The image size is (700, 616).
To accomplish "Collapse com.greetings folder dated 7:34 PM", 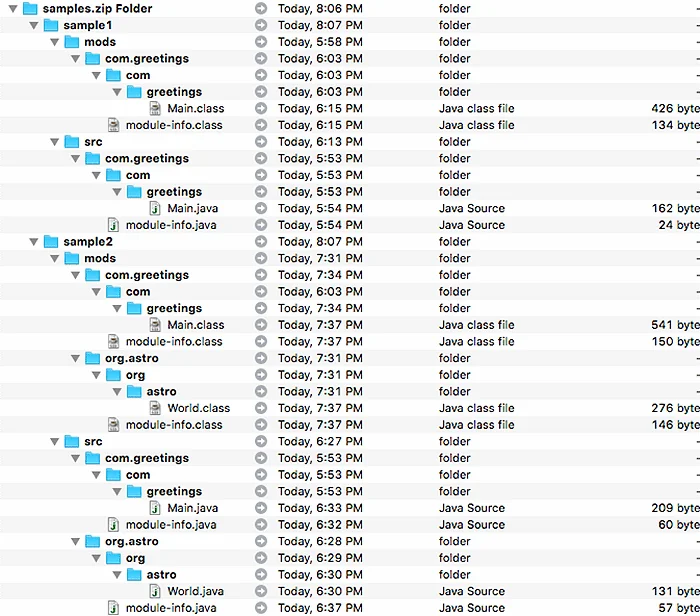I will [x=75, y=275].
